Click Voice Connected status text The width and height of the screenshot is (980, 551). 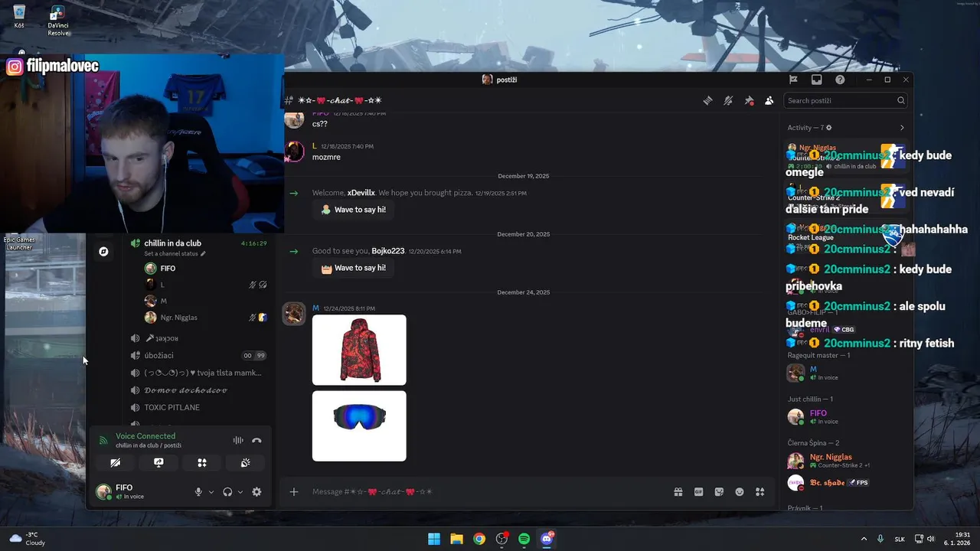[x=145, y=436]
